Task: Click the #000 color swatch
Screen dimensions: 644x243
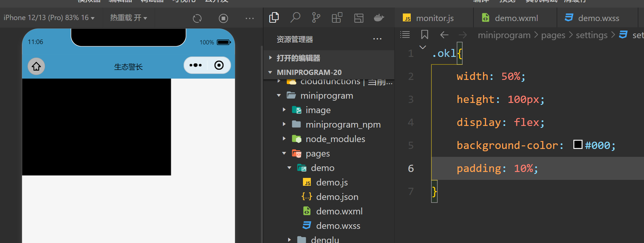Action: point(578,145)
